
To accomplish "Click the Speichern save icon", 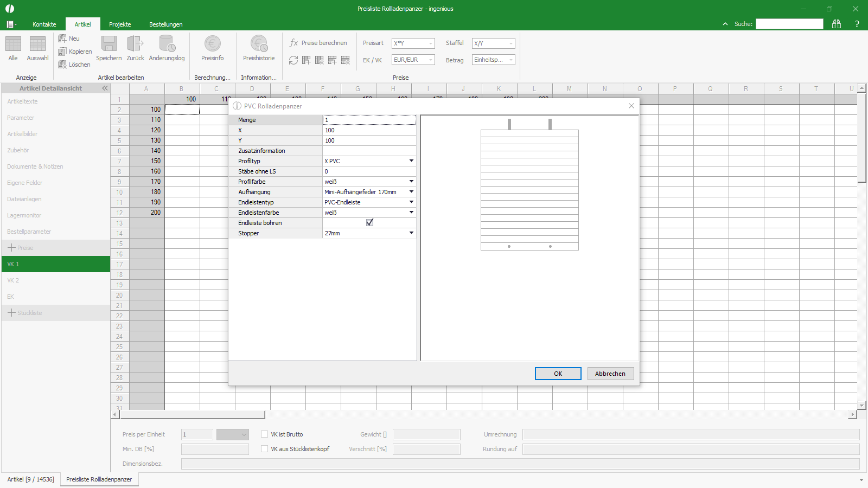I will point(109,44).
